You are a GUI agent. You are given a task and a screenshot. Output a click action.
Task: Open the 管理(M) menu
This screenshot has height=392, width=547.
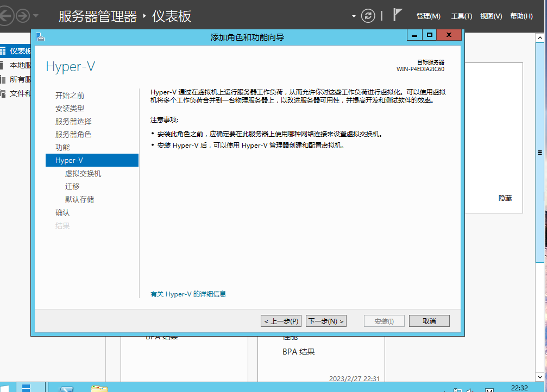click(429, 16)
